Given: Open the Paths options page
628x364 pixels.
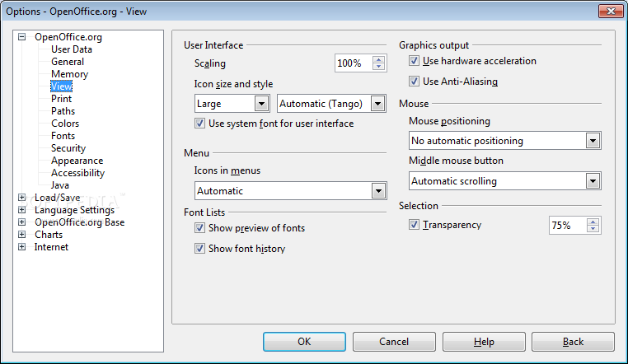Looking at the screenshot, I should click(x=63, y=111).
